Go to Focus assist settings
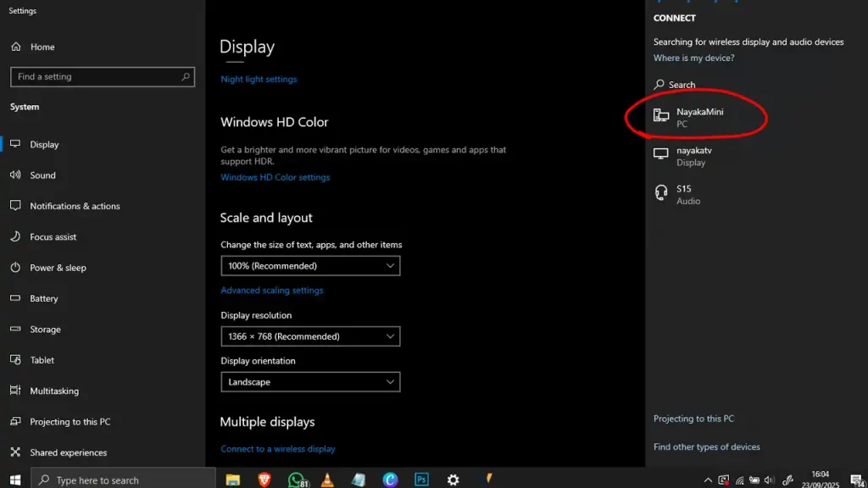Screen dimensions: 868x488 [53, 237]
